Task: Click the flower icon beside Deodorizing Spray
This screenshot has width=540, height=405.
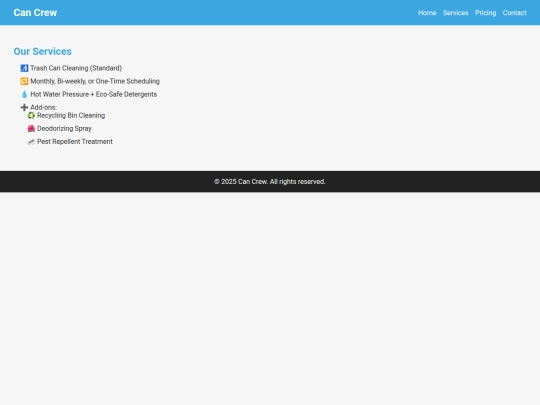Action: (31, 128)
